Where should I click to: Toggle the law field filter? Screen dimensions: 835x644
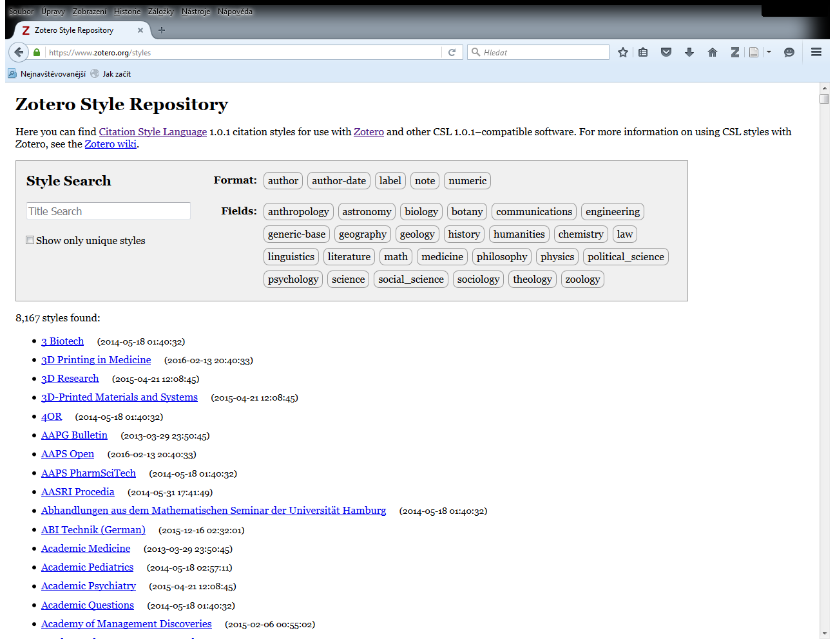pos(625,234)
